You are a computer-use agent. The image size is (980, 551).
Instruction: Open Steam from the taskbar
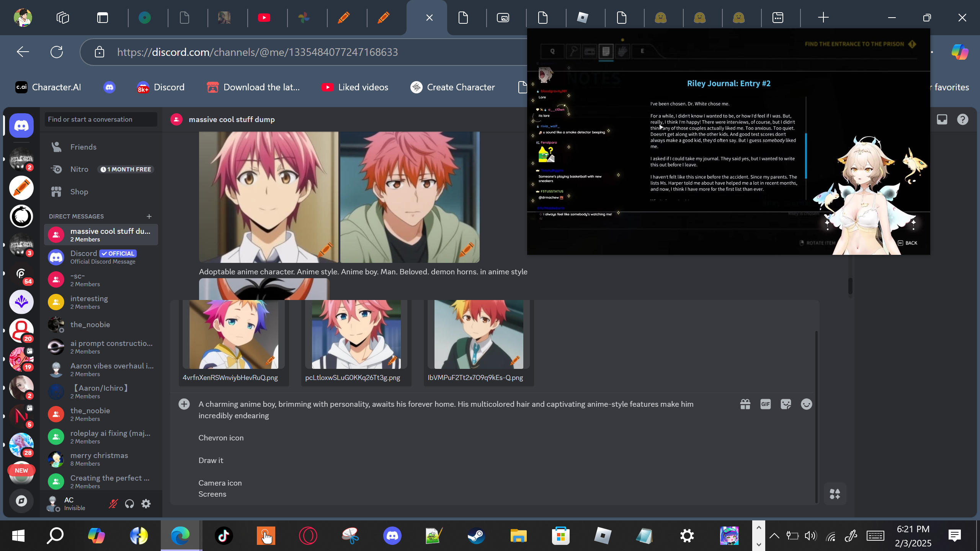(477, 536)
